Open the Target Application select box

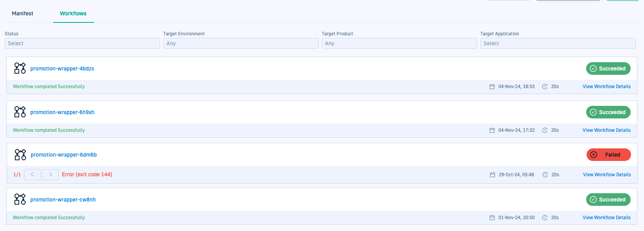tap(557, 43)
